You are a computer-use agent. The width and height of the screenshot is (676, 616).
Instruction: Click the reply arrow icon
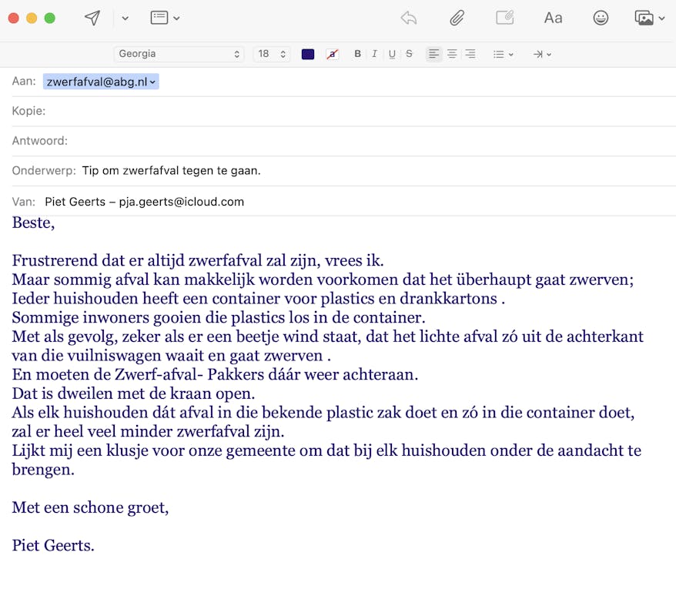click(x=409, y=18)
